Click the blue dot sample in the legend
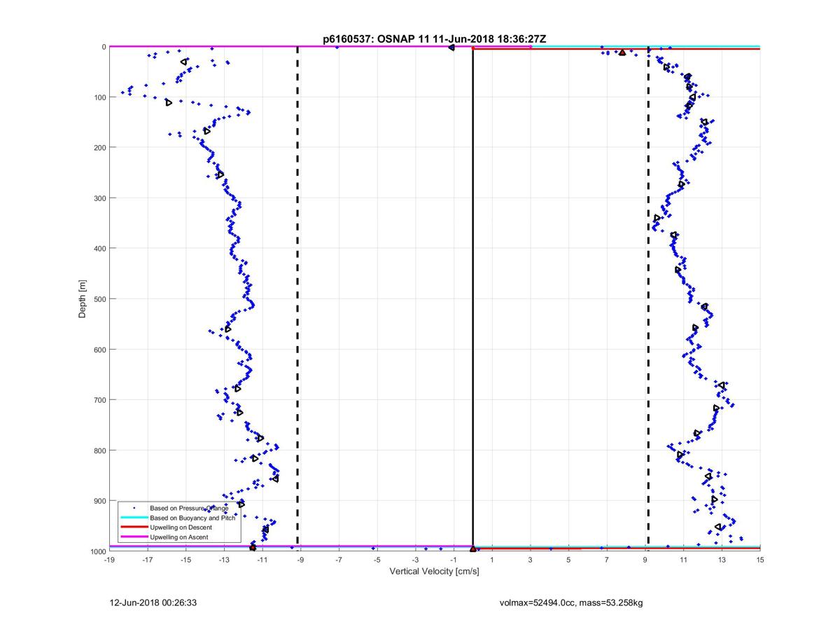Screen dimensions: 840x620 coord(134,508)
